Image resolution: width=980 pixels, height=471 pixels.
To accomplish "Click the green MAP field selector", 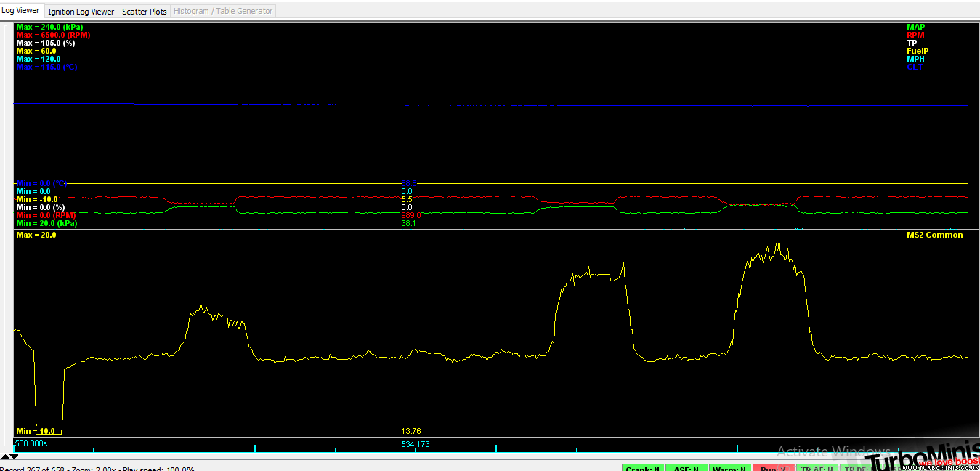I will 915,27.
